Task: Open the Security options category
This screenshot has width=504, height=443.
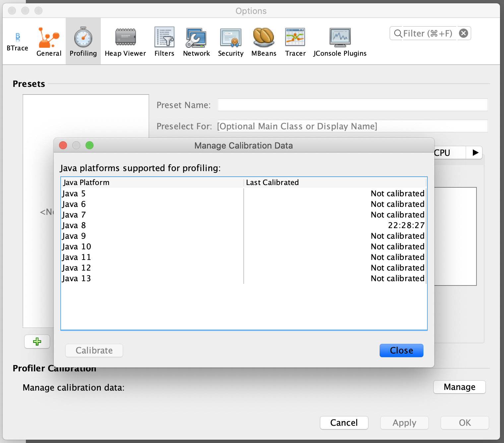Action: [230, 41]
